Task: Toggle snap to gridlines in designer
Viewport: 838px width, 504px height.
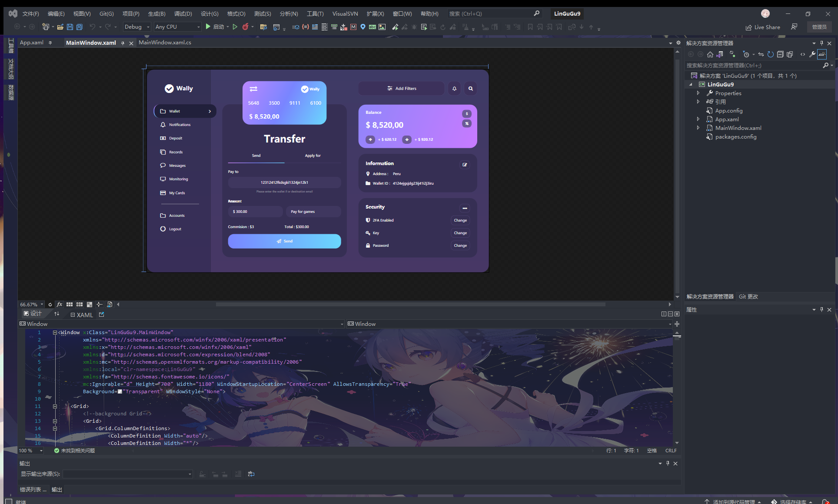Action: tap(80, 305)
